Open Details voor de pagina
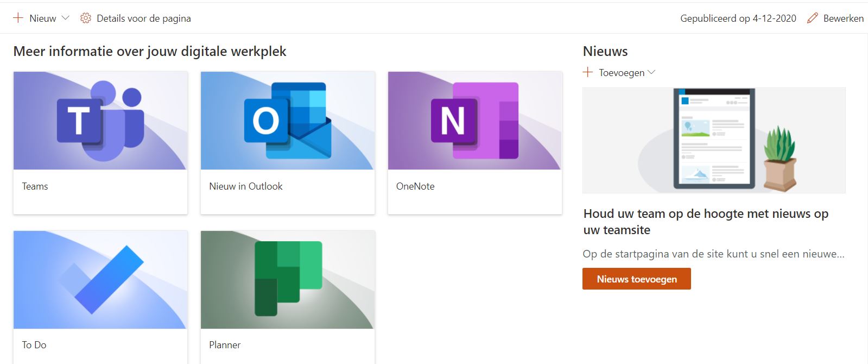The image size is (868, 364). (x=144, y=18)
